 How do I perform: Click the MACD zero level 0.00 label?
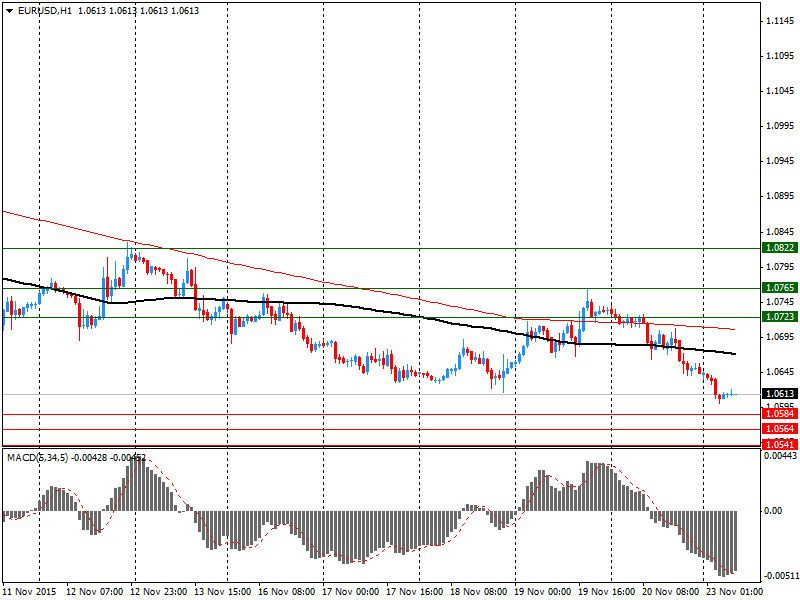(773, 511)
